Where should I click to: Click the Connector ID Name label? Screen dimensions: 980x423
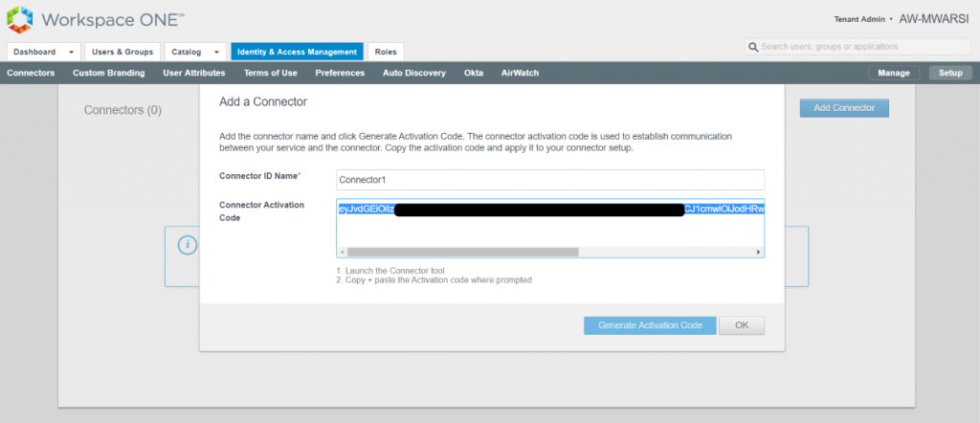[x=260, y=176]
